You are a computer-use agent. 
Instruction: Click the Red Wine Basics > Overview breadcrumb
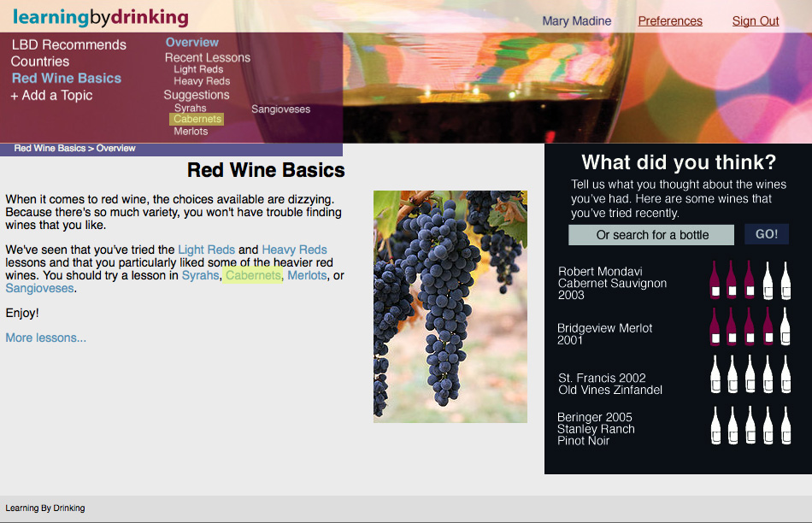[74, 149]
